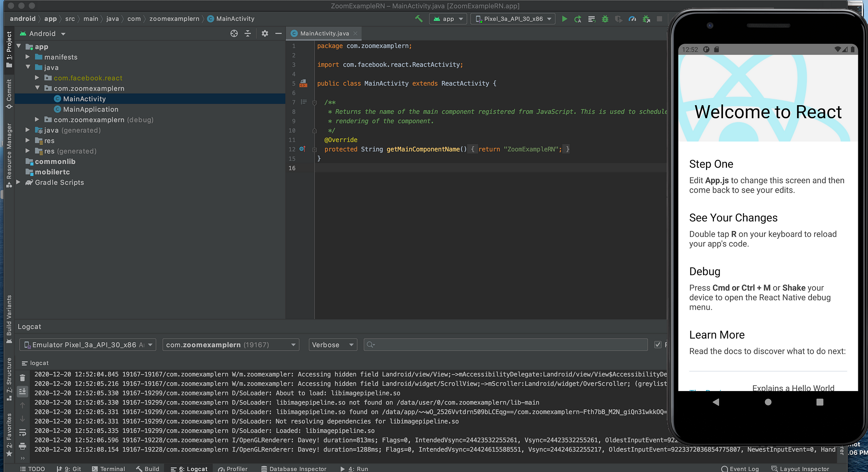Clear logcat with the trash icon
The height and width of the screenshot is (472, 868).
pos(22,378)
